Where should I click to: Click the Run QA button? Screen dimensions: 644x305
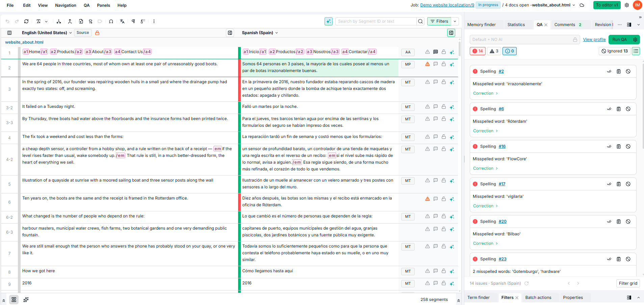(619, 40)
